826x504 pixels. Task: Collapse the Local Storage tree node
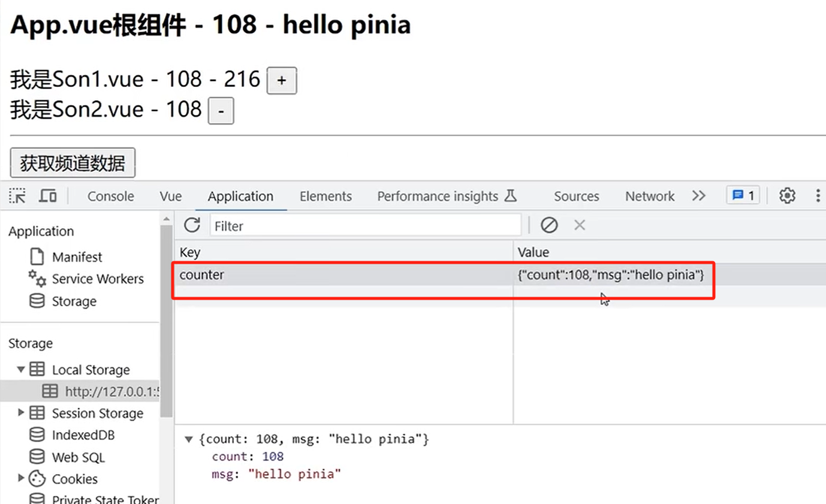point(21,369)
